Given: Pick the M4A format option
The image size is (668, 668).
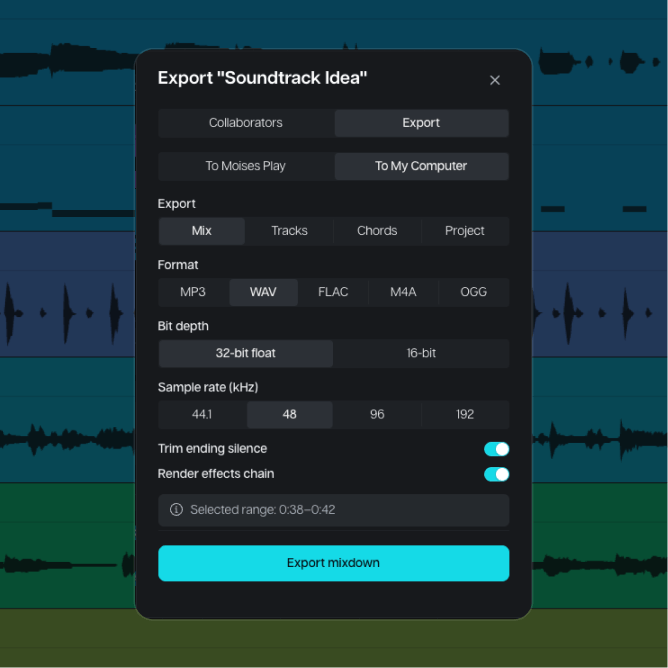Looking at the screenshot, I should (403, 292).
